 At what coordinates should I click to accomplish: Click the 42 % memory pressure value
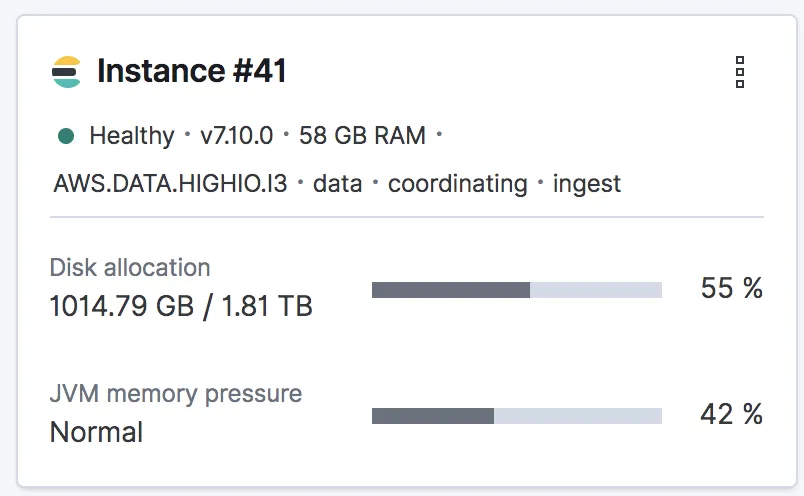(x=731, y=415)
